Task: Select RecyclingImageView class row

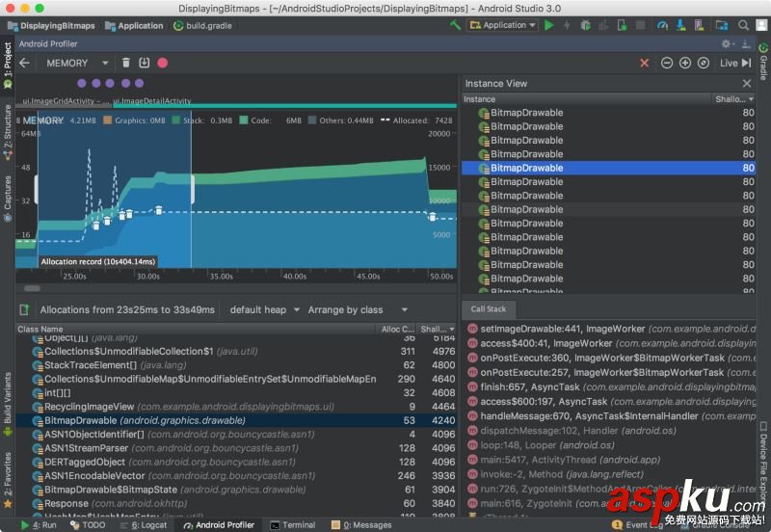Action: 236,407
